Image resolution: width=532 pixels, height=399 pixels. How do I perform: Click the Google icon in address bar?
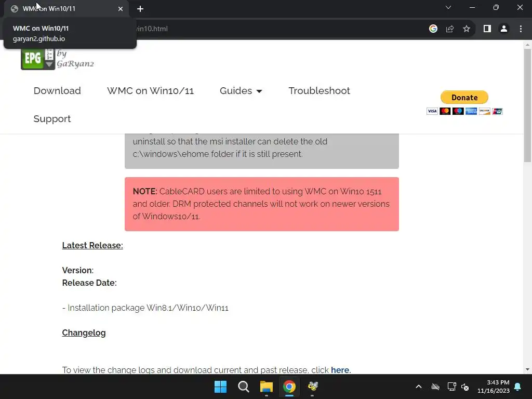click(433, 29)
